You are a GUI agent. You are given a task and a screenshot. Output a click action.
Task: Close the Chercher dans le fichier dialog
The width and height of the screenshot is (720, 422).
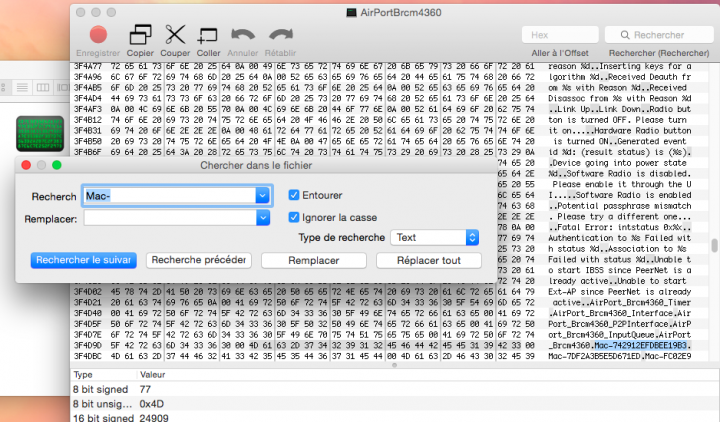point(26,165)
